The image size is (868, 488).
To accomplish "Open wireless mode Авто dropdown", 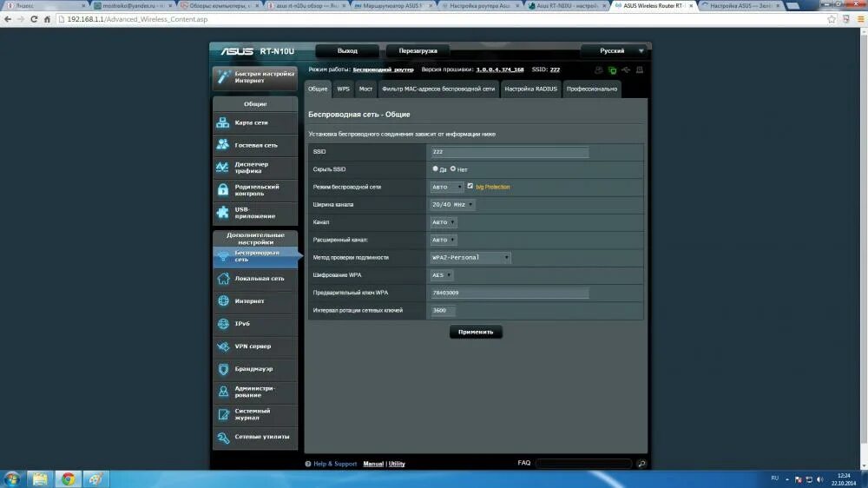I will pyautogui.click(x=447, y=188).
